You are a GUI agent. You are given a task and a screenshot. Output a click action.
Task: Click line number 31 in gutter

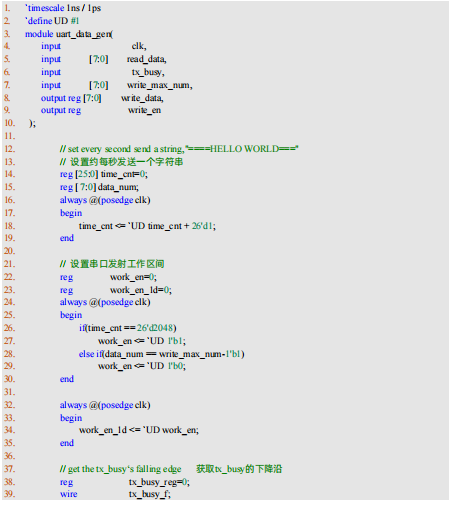coord(9,392)
